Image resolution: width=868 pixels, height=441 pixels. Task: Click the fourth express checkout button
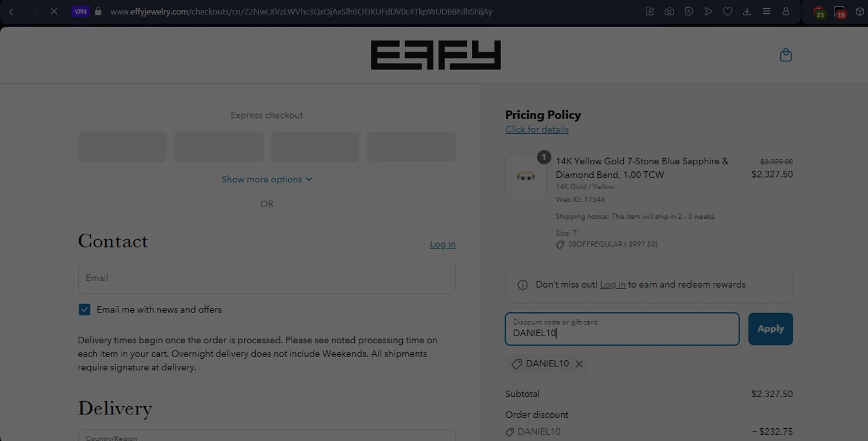point(411,146)
